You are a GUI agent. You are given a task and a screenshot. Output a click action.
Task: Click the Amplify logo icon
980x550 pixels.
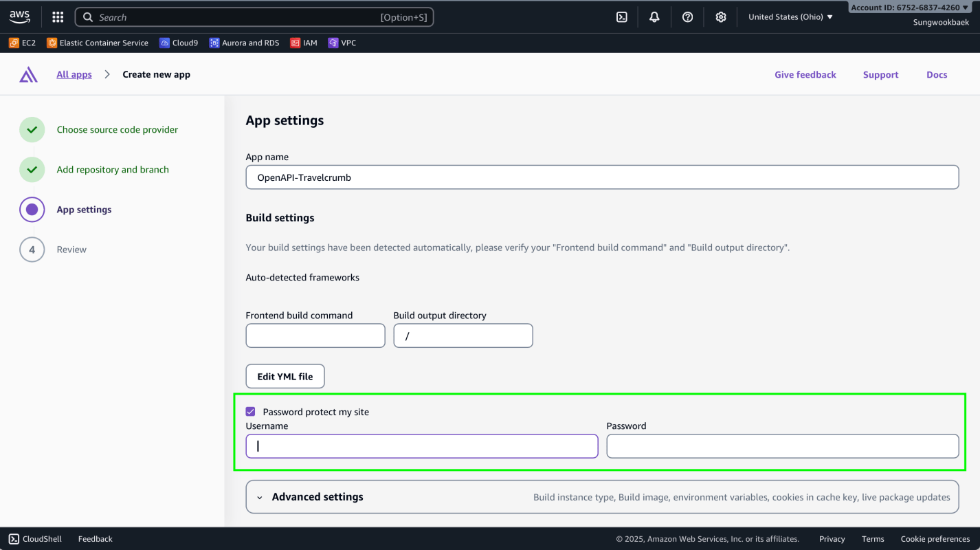[28, 75]
